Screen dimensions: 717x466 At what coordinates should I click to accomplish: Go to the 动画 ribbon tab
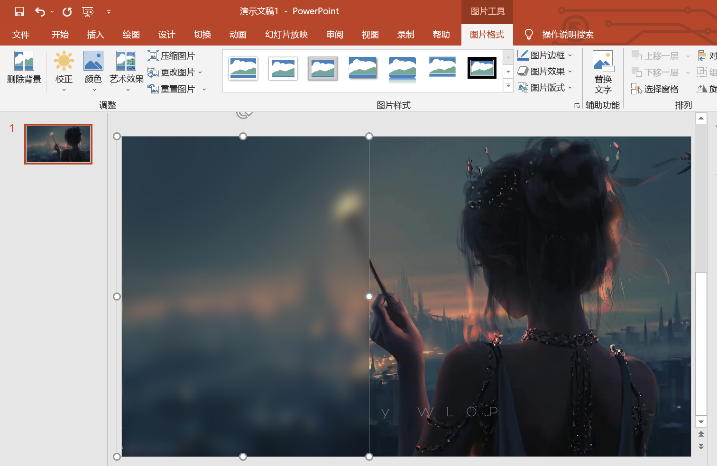coord(238,34)
